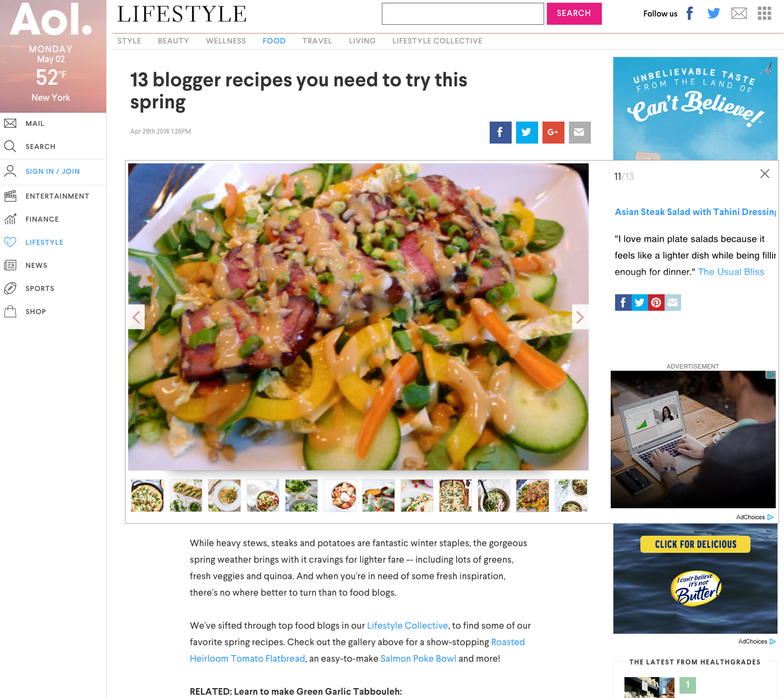Email the article using gray envelope button
Image resolution: width=784 pixels, height=698 pixels.
pos(579,133)
